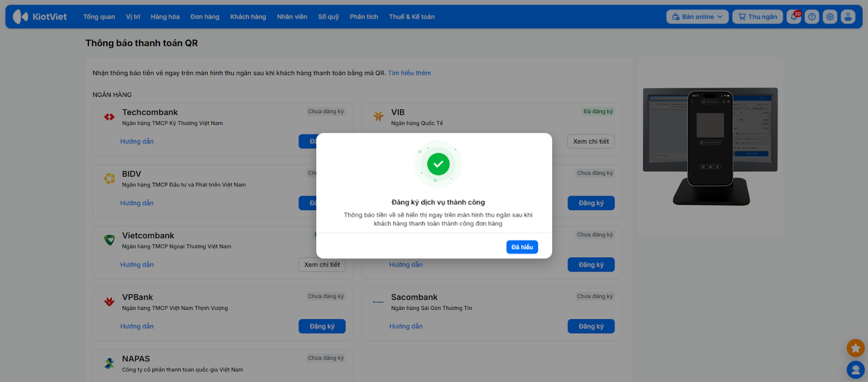Click the VIB bank logo icon

[378, 116]
